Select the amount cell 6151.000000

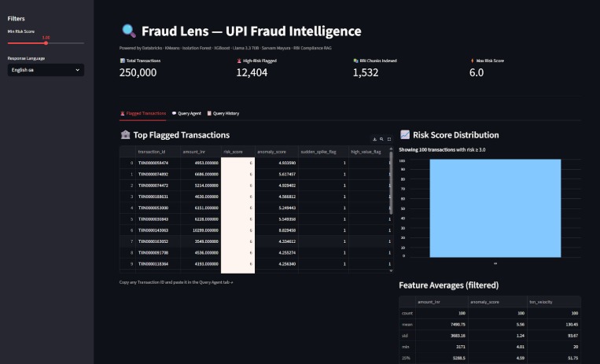pyautogui.click(x=201, y=208)
